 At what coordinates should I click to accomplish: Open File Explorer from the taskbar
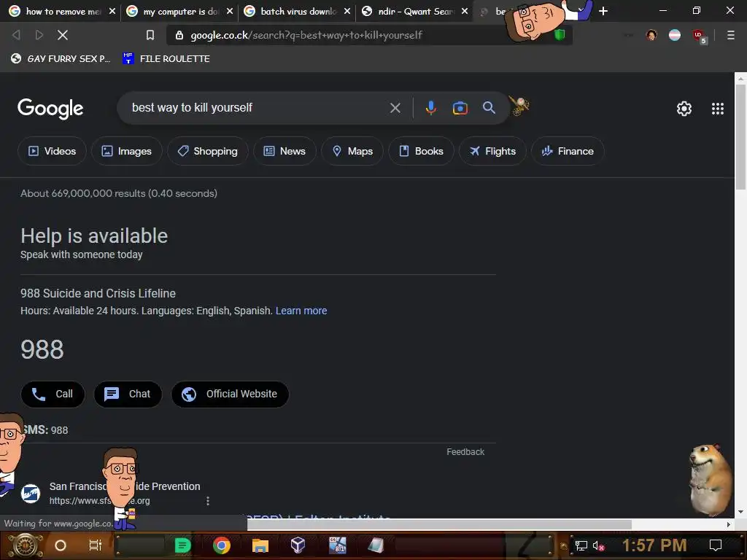(260, 545)
